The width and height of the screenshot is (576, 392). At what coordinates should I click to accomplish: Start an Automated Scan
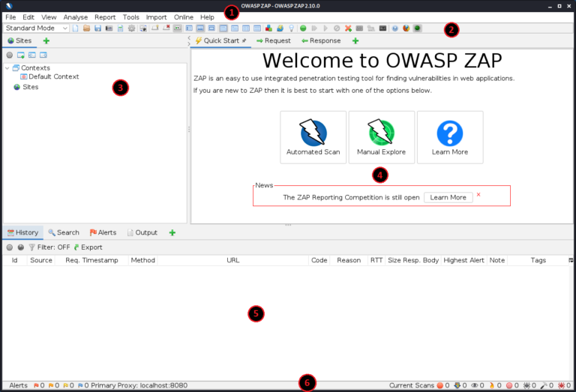click(313, 137)
